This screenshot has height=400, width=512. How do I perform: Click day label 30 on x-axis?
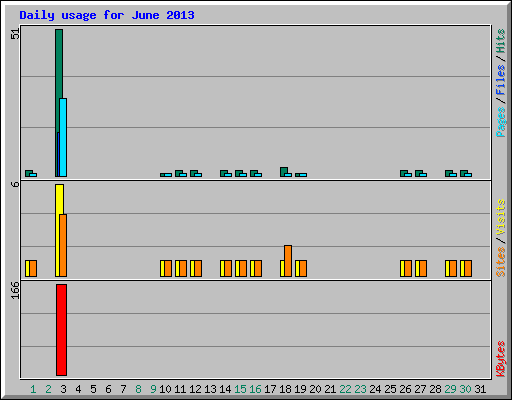[465, 389]
